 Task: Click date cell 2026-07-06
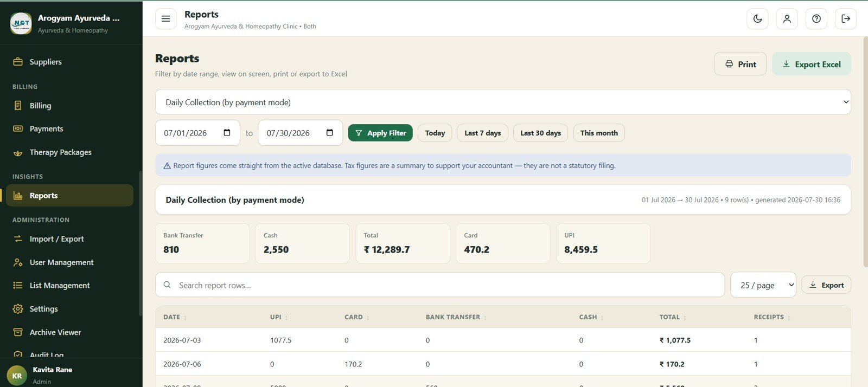(182, 364)
